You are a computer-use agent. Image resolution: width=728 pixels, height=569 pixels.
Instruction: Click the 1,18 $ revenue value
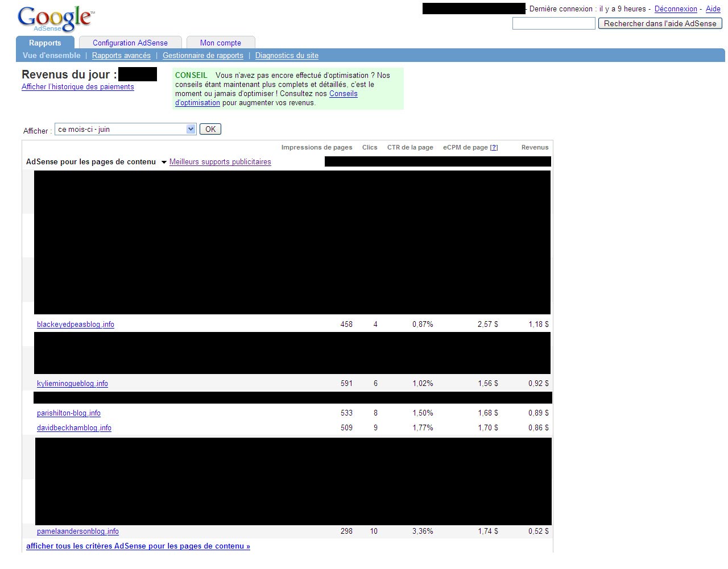click(539, 324)
